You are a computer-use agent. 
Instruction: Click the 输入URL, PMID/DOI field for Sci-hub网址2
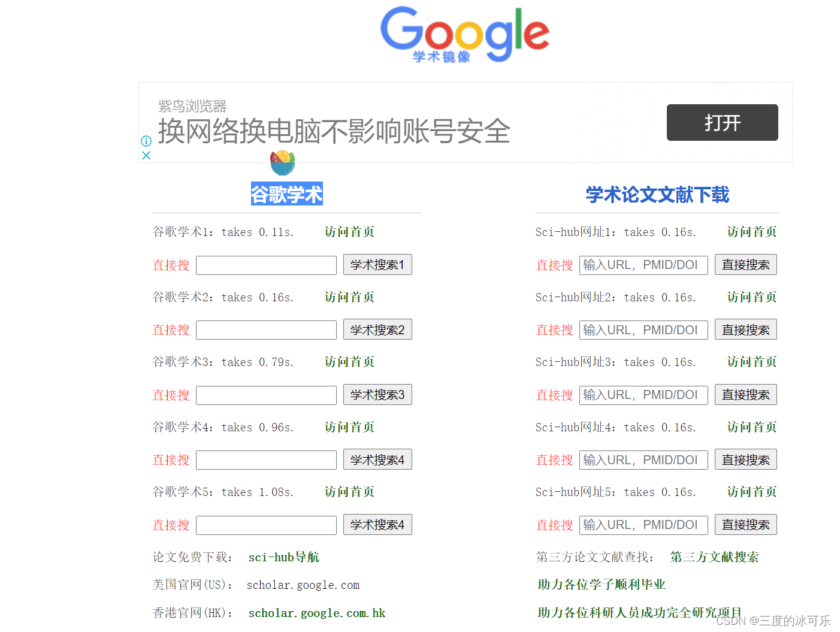click(x=643, y=329)
